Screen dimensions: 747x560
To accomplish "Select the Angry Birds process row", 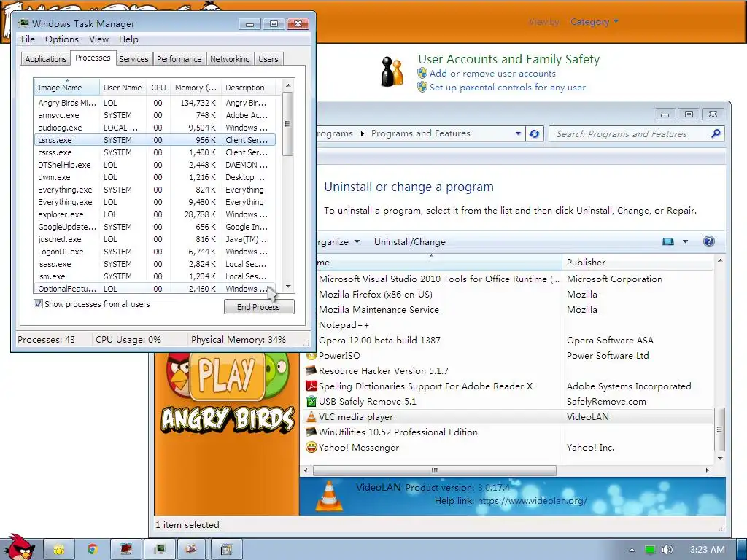I will (x=155, y=103).
